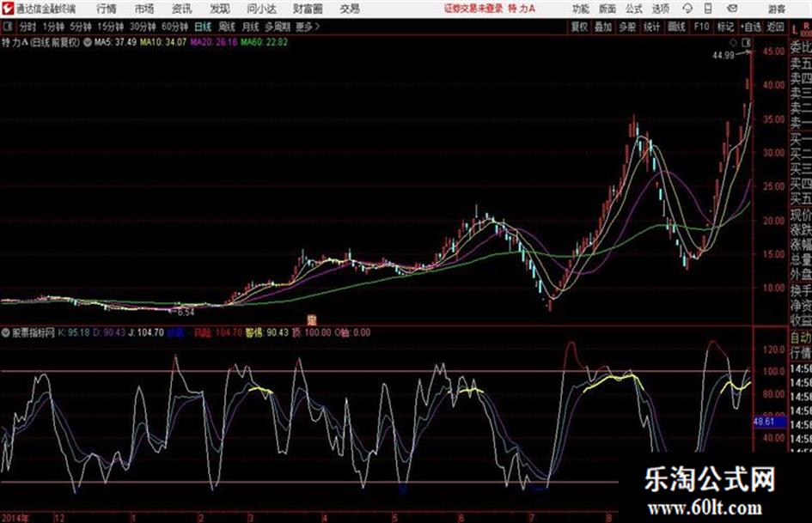Viewport: 812px width, 523px height.
Task: Open the 公式 menu
Action: tap(634, 9)
